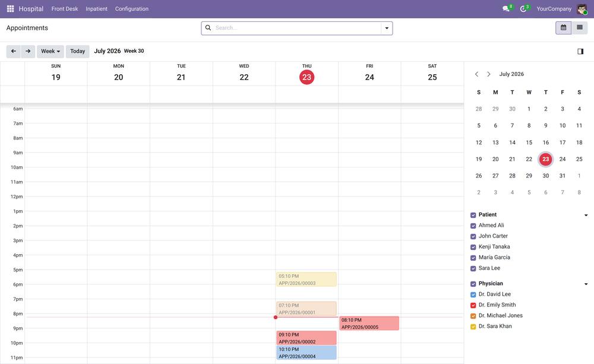Show previous month in mini calendar

477,74
